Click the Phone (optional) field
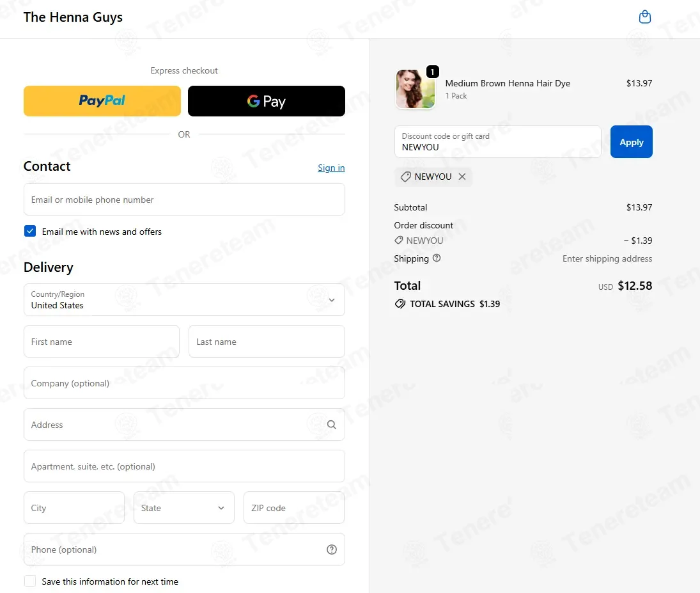This screenshot has width=700, height=593. (184, 550)
